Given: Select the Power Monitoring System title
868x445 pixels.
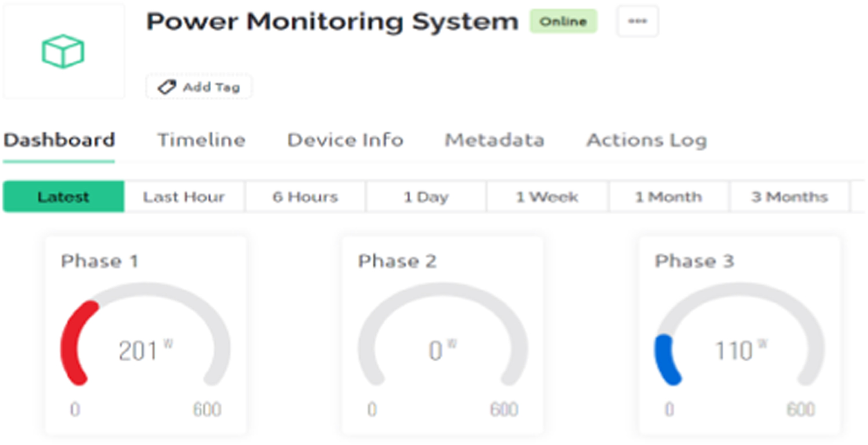Looking at the screenshot, I should [332, 21].
